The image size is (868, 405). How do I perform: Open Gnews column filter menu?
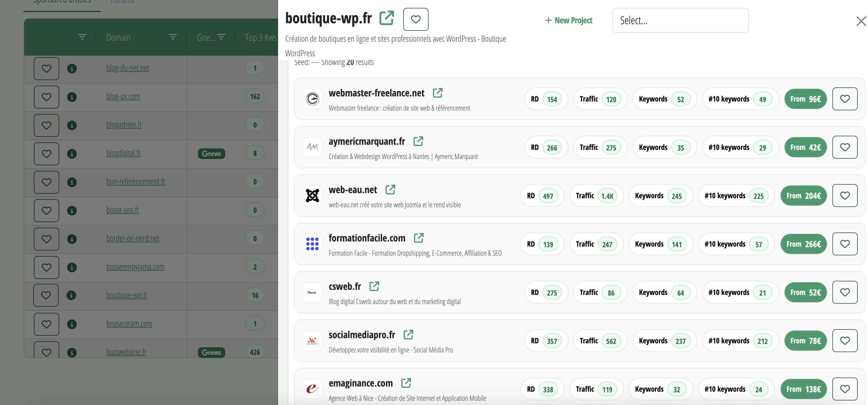pyautogui.click(x=221, y=37)
